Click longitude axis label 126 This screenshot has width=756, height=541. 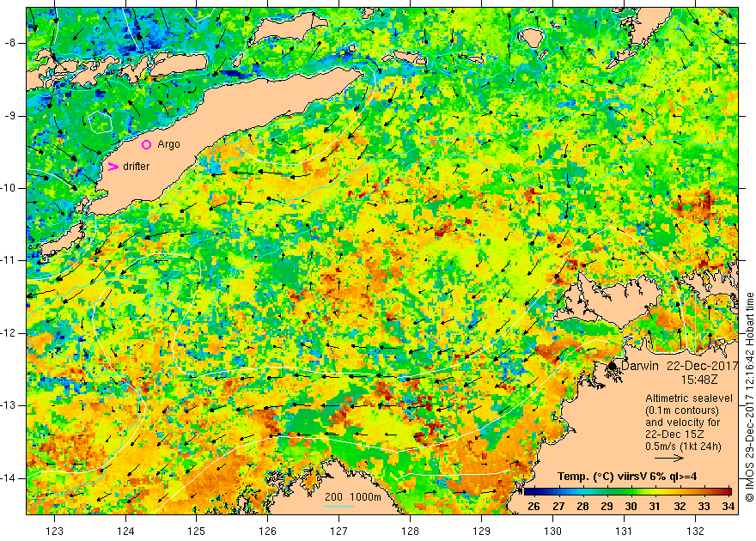pyautogui.click(x=267, y=531)
